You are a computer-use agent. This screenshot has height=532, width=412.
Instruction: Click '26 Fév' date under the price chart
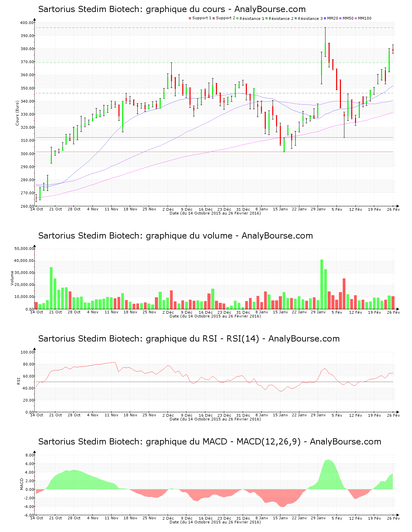point(393,209)
